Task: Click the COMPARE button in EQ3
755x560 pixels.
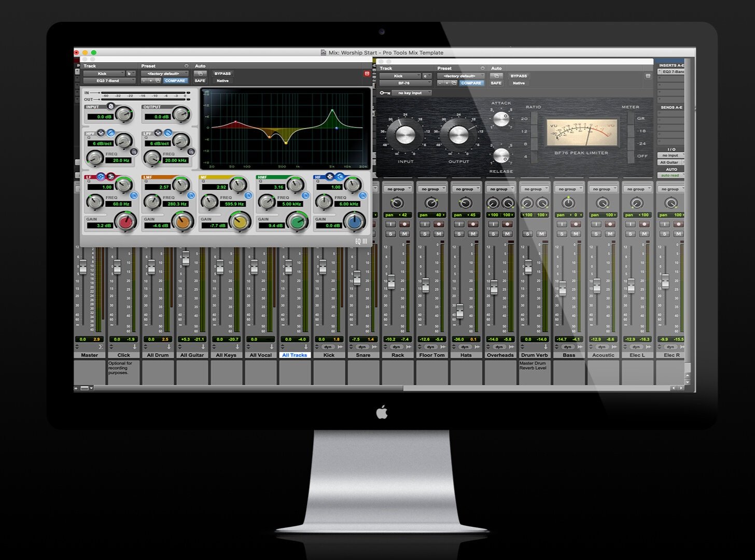Action: [175, 80]
